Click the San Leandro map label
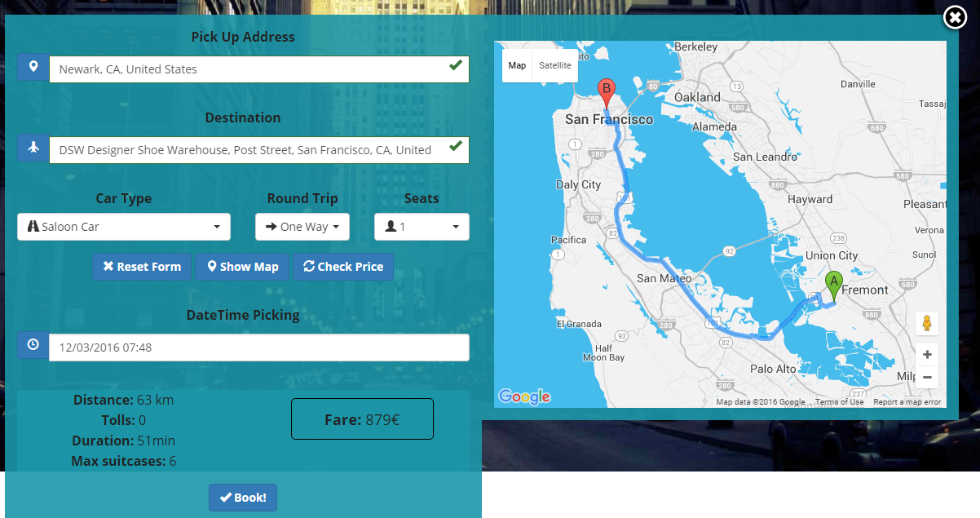 765,157
